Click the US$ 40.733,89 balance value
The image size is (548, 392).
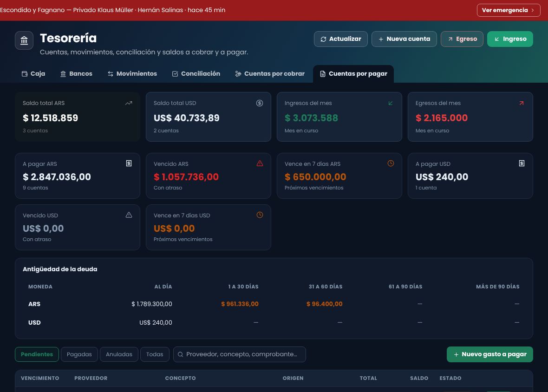pyautogui.click(x=187, y=118)
